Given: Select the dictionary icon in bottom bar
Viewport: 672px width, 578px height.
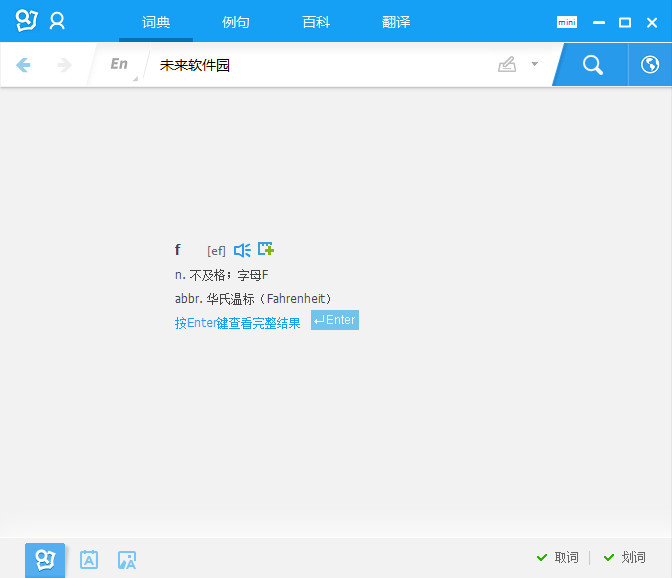Looking at the screenshot, I should (x=45, y=559).
